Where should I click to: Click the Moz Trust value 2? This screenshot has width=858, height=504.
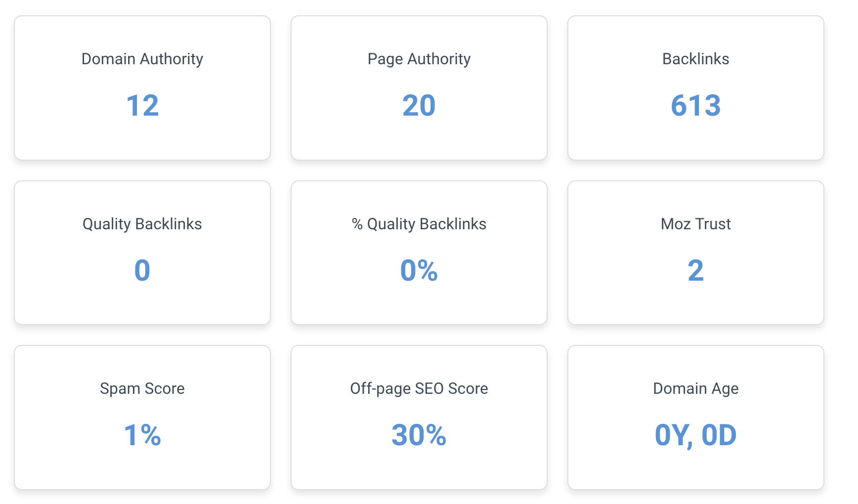coord(696,271)
